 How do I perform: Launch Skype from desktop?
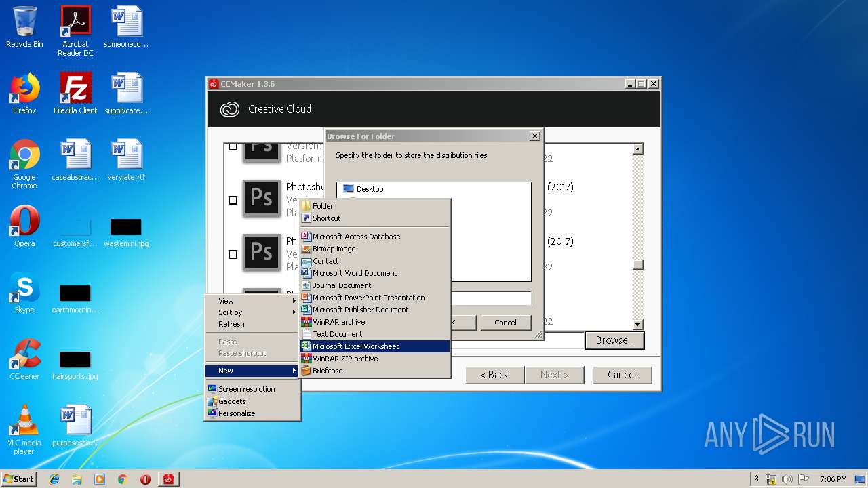click(x=24, y=293)
